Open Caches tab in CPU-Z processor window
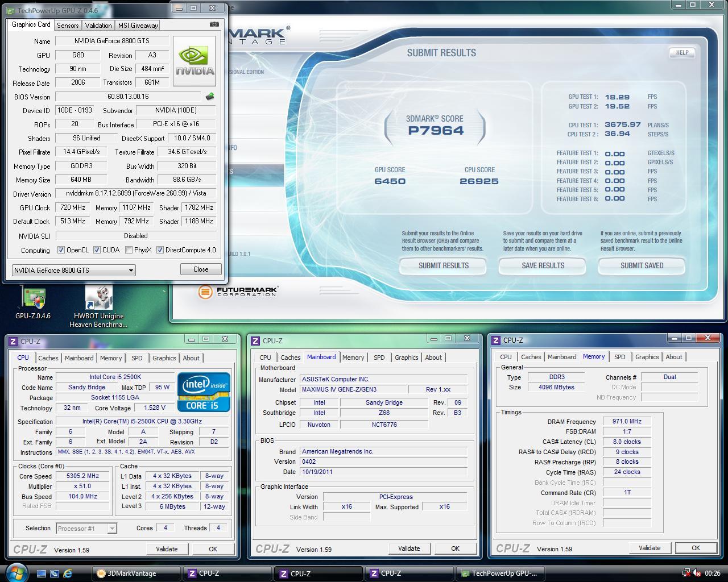Viewport: 728px width, 582px height. point(48,358)
